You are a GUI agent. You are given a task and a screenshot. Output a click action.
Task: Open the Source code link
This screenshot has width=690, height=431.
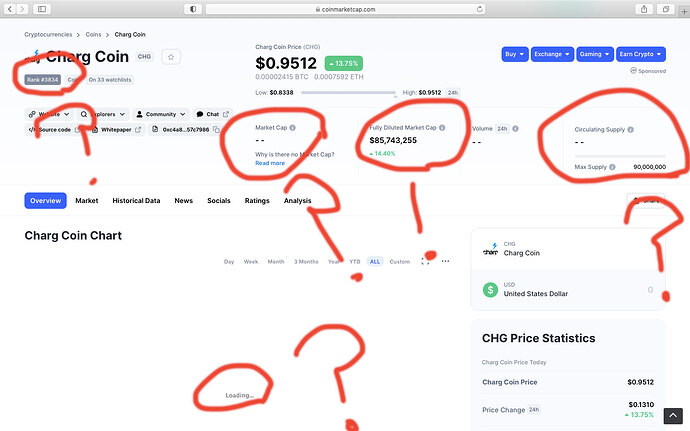pos(54,130)
